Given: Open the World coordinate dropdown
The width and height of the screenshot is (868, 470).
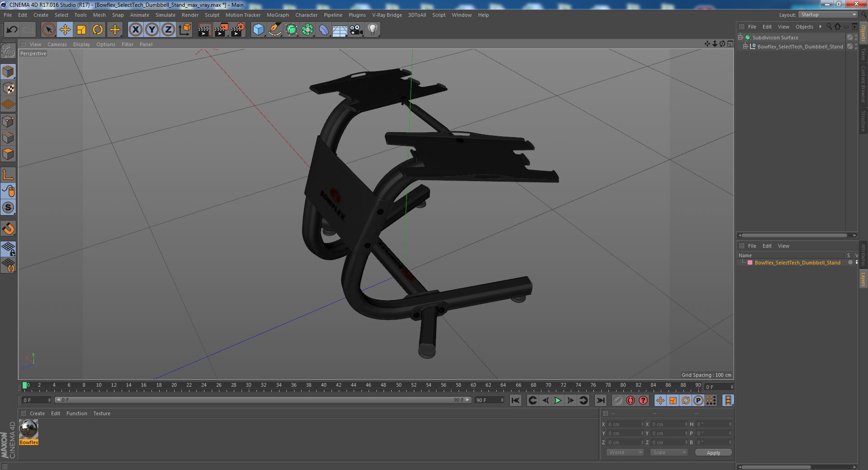Looking at the screenshot, I should 625,452.
